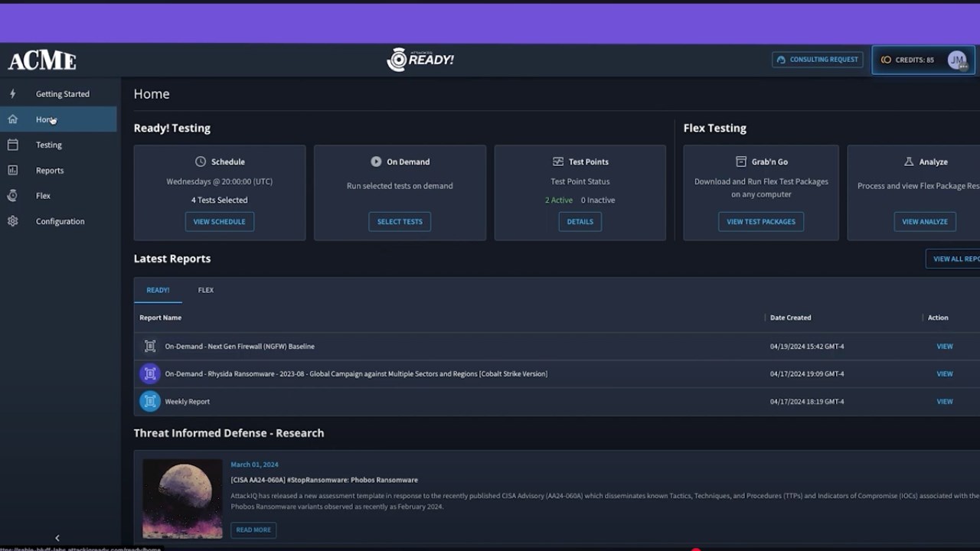The width and height of the screenshot is (980, 551).
Task: Open the Flex sidebar item
Action: (x=58, y=196)
